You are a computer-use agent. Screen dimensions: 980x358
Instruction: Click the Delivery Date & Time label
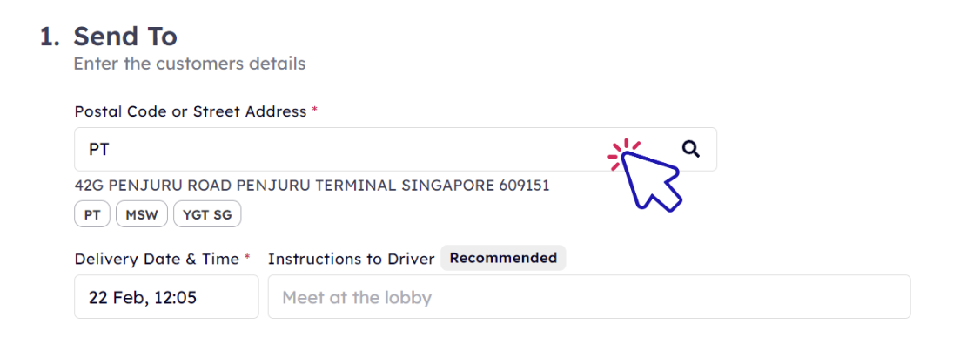157,259
